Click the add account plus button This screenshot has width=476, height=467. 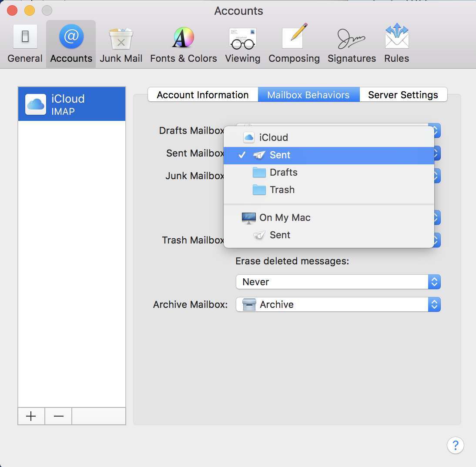31,416
